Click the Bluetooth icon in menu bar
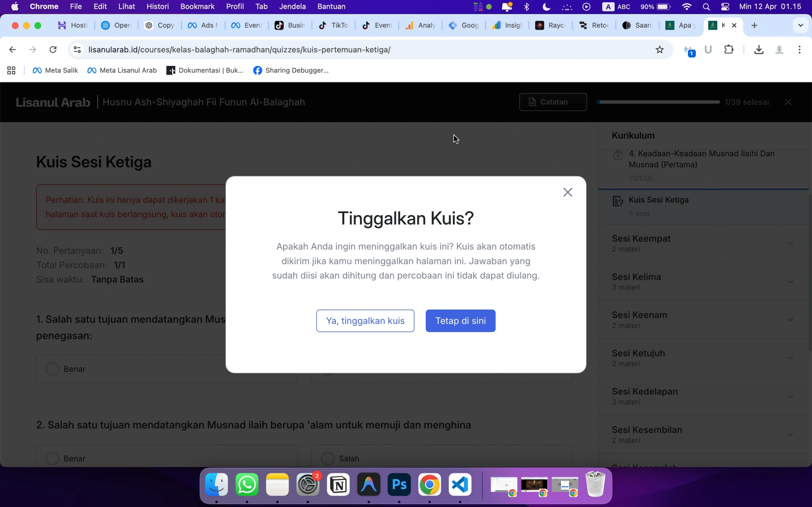This screenshot has height=507, width=812. [527, 6]
